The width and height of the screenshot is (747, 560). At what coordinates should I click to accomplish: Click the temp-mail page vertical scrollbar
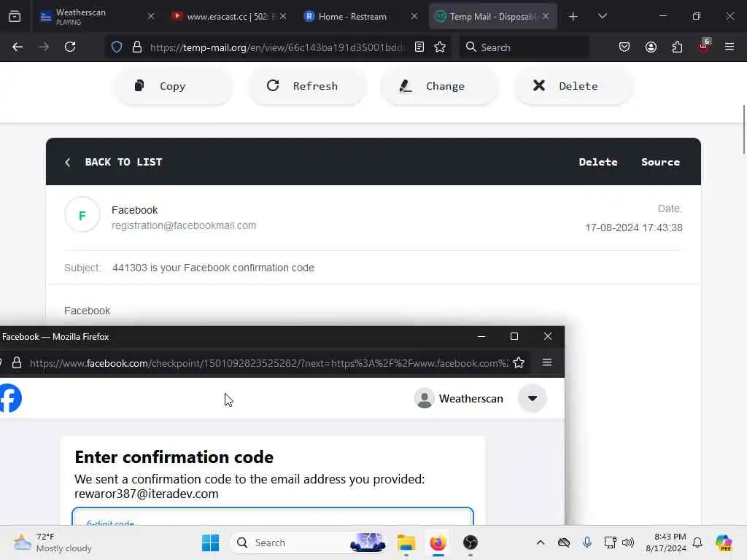click(x=743, y=130)
